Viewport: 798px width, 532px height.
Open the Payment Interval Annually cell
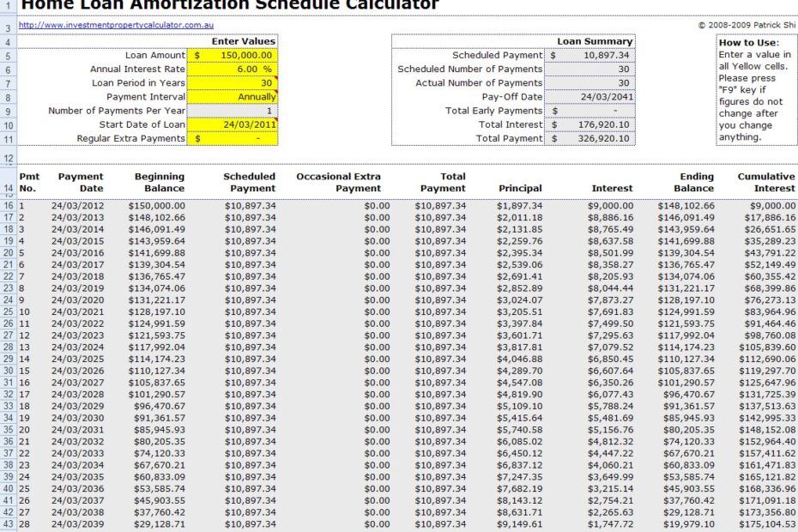click(233, 96)
